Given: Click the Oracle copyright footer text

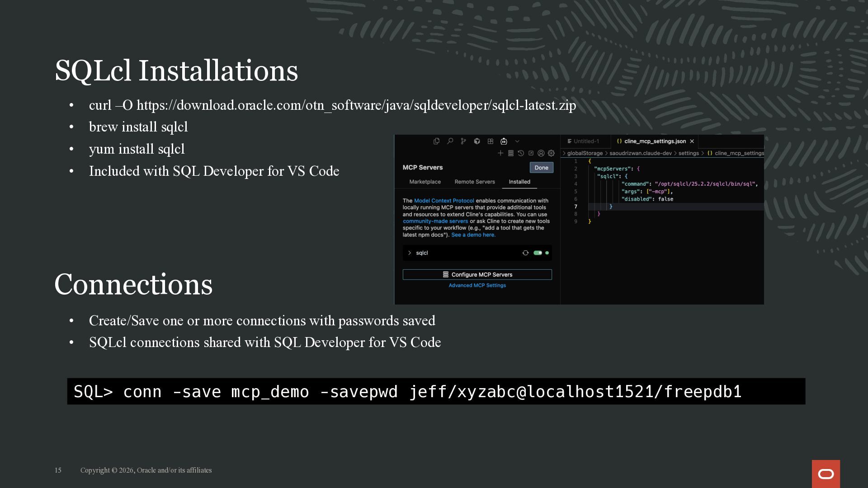Looking at the screenshot, I should pos(146,470).
